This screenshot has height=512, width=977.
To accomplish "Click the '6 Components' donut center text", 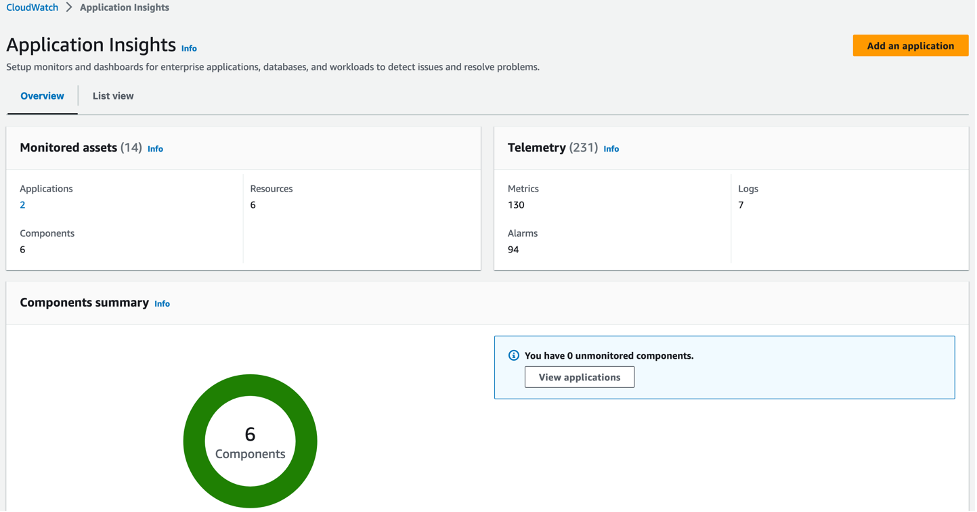I will 250,443.
